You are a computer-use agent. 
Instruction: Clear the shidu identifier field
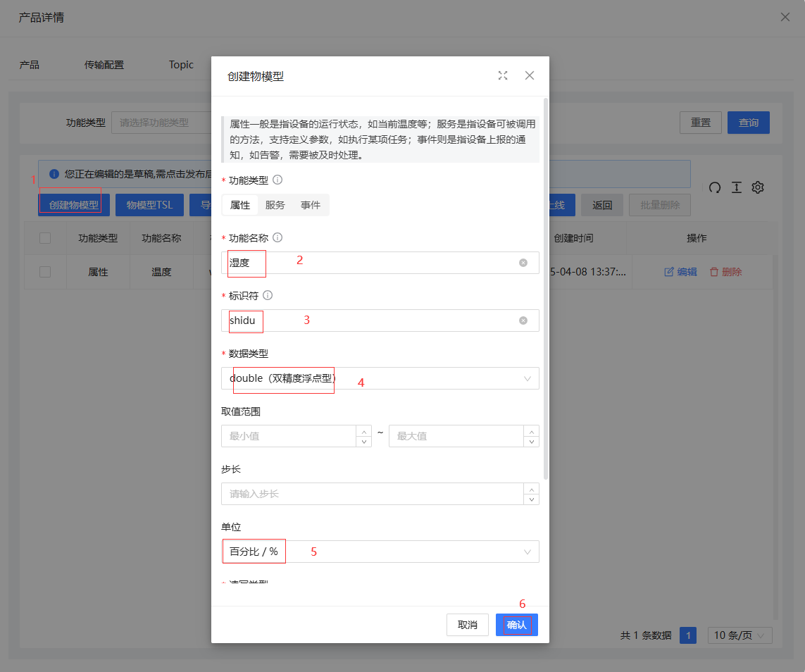523,321
